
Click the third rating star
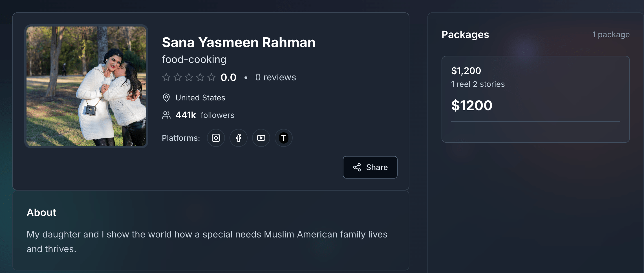coord(189,77)
